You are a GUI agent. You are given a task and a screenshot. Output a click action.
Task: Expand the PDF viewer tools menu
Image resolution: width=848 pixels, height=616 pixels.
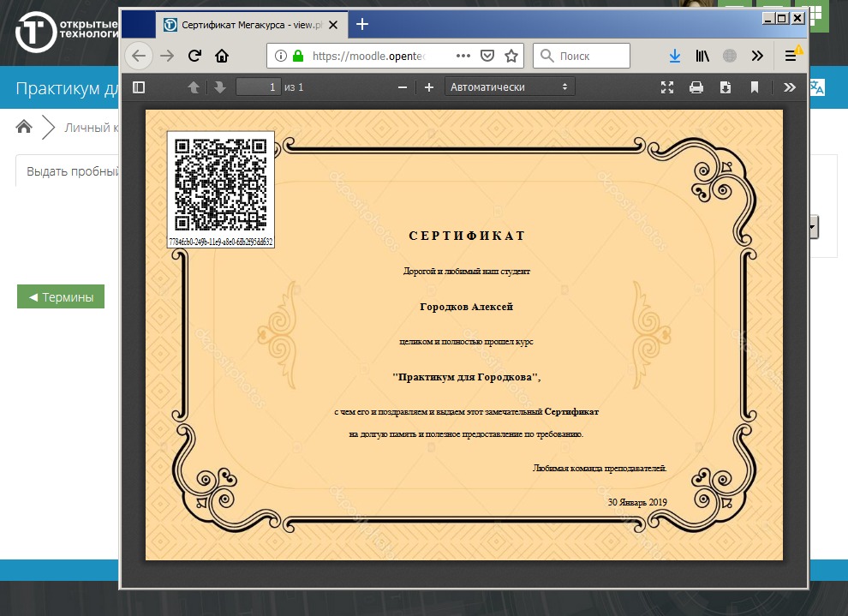(x=790, y=87)
